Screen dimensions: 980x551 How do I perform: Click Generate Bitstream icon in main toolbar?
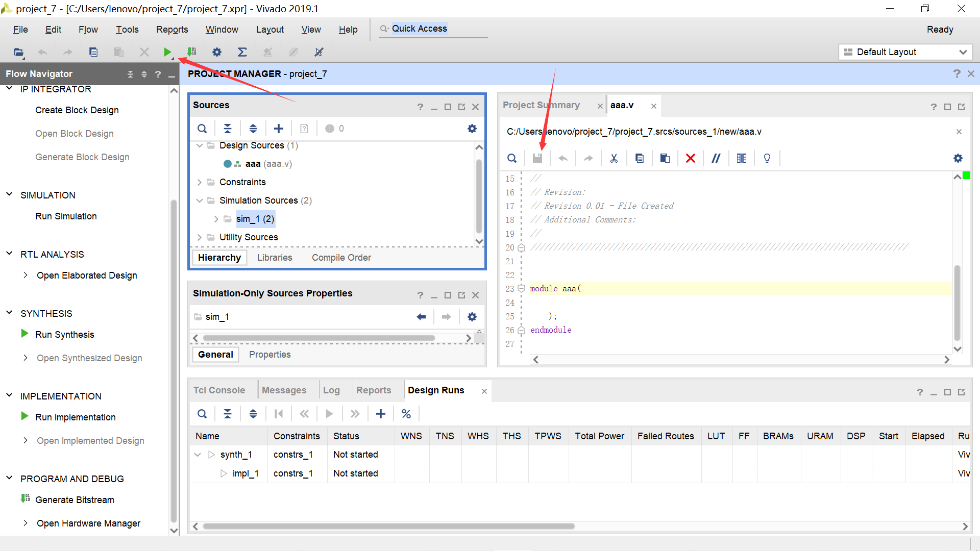(192, 52)
